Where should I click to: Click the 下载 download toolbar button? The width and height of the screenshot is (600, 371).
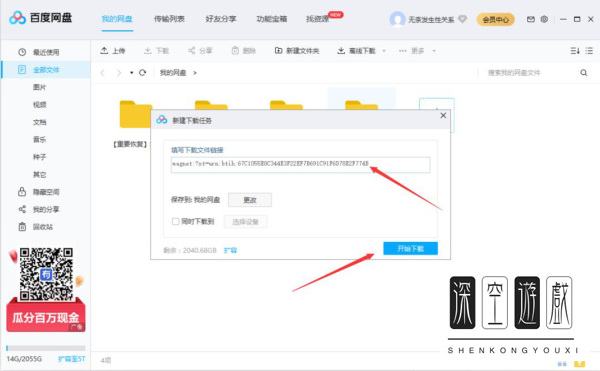coord(157,50)
